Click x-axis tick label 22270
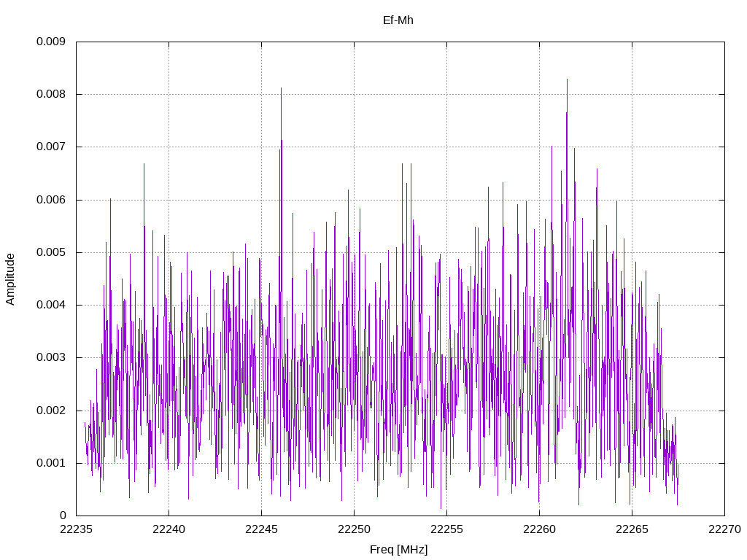 pos(724,529)
